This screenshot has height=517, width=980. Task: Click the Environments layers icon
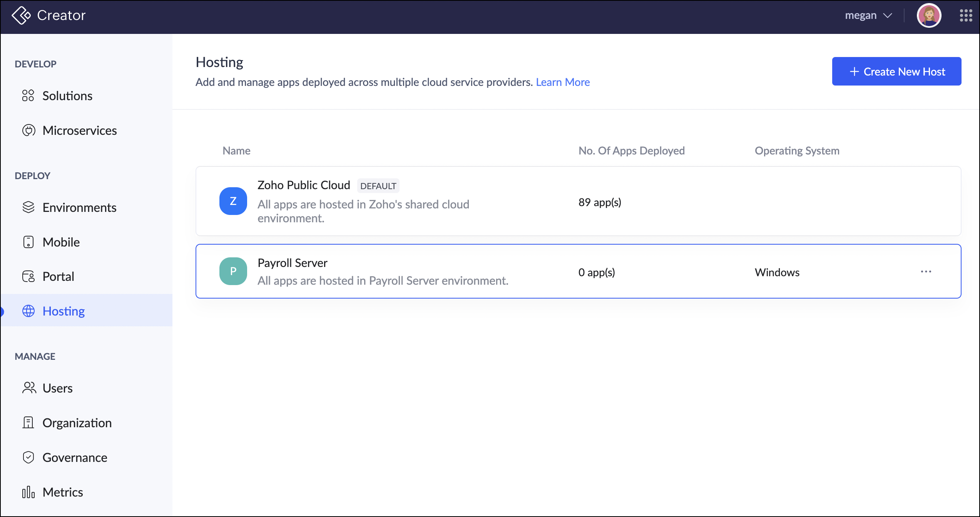[x=28, y=207]
